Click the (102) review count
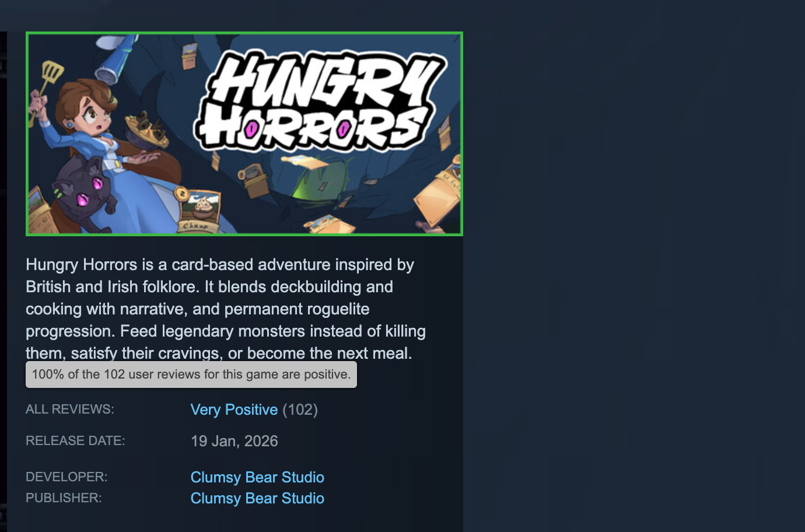This screenshot has width=805, height=532. (300, 409)
